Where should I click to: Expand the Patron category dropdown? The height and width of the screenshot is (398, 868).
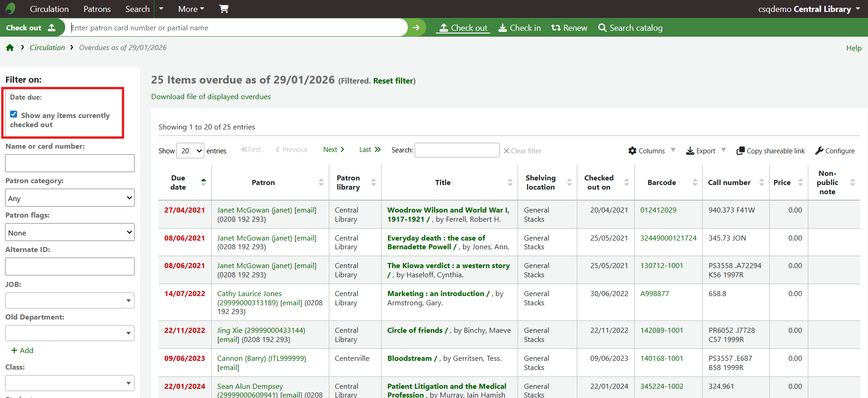coord(70,198)
